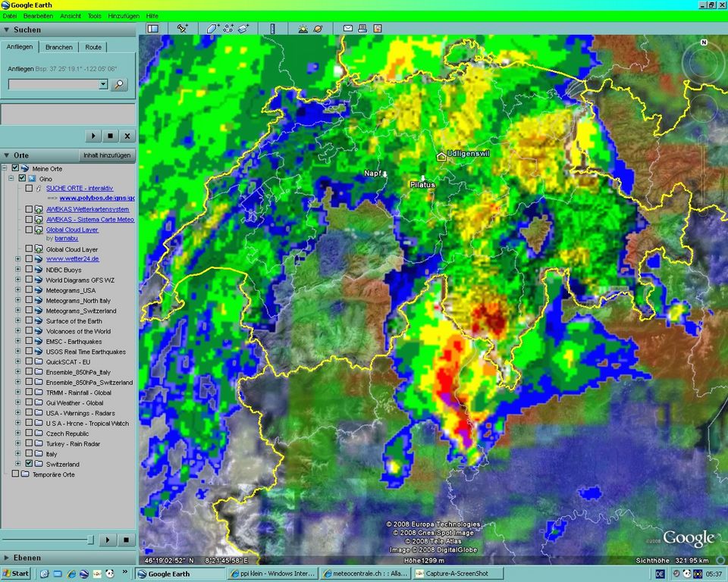Click the DE language indicator in the tray
Screen dimensions: 728x582
pos(660,574)
